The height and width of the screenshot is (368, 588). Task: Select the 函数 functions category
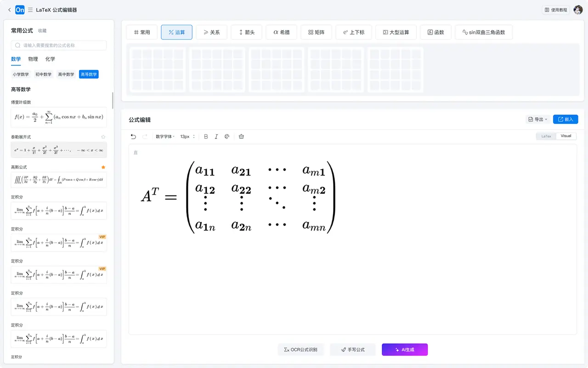point(435,32)
